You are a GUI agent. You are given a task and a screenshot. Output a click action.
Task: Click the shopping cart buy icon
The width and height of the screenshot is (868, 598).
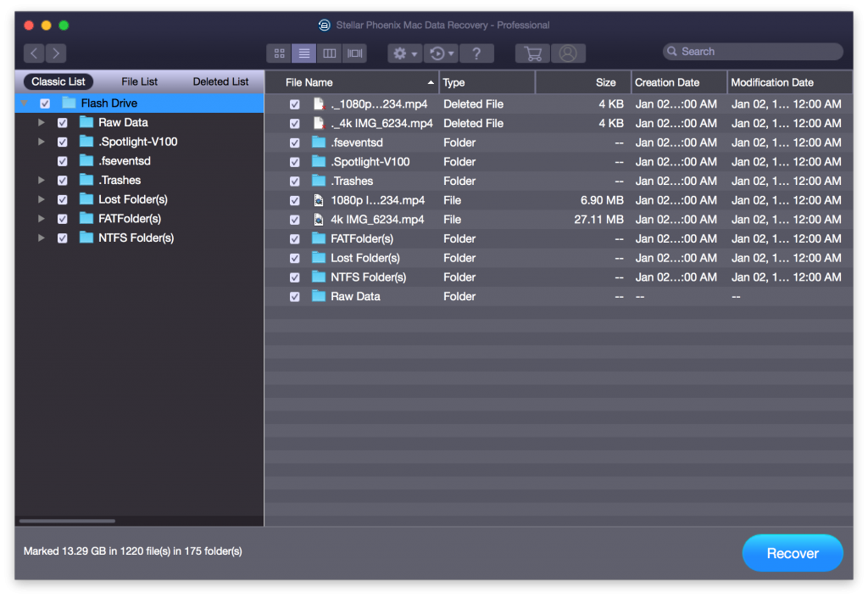click(532, 53)
